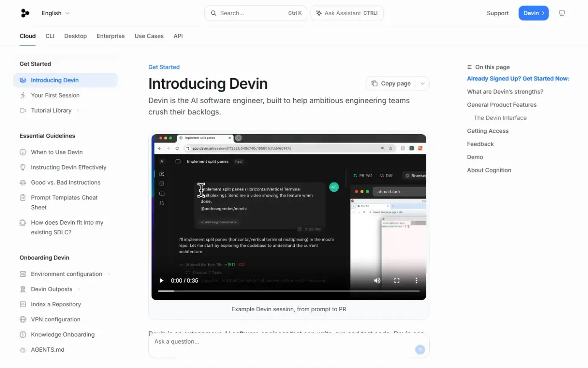Open the video more-options menu
The height and width of the screenshot is (368, 588).
click(x=416, y=281)
